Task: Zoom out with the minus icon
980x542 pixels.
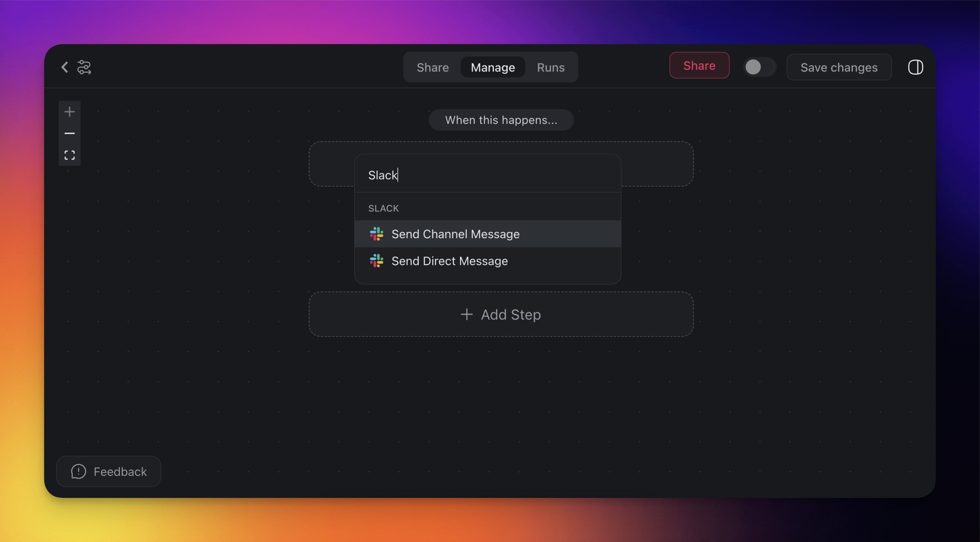Action: pyautogui.click(x=69, y=133)
